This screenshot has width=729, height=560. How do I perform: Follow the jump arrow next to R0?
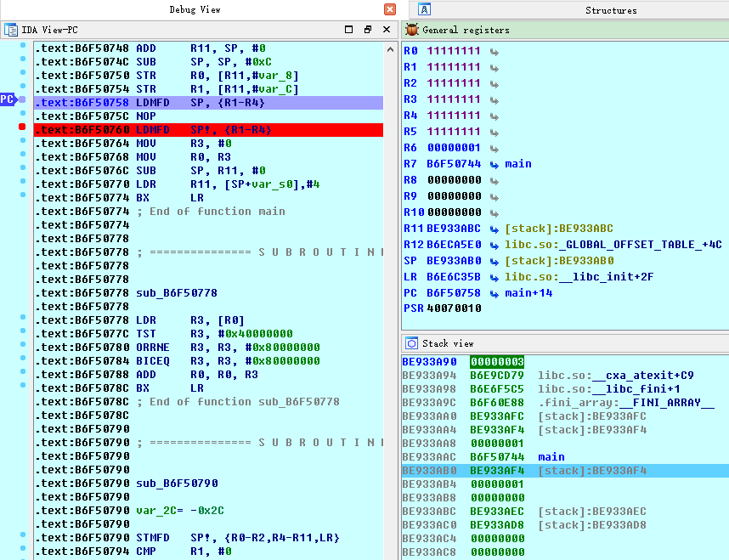494,52
